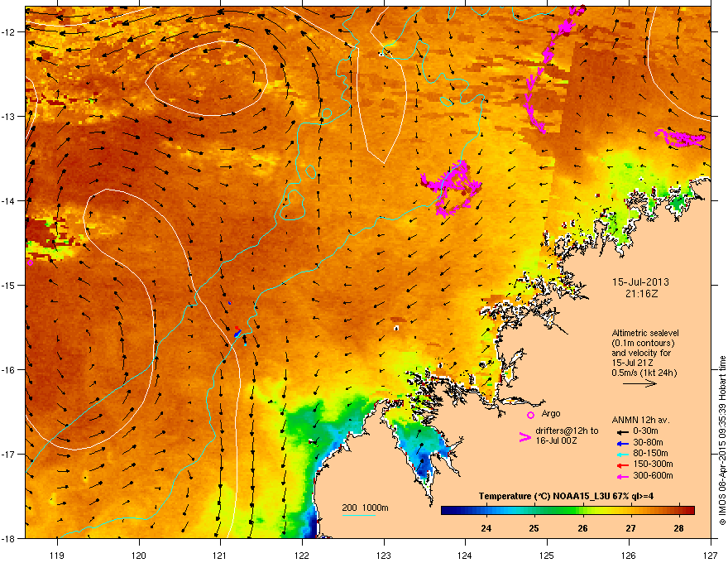
Task: Click the colorbar tick label '28'
Action: (x=679, y=528)
